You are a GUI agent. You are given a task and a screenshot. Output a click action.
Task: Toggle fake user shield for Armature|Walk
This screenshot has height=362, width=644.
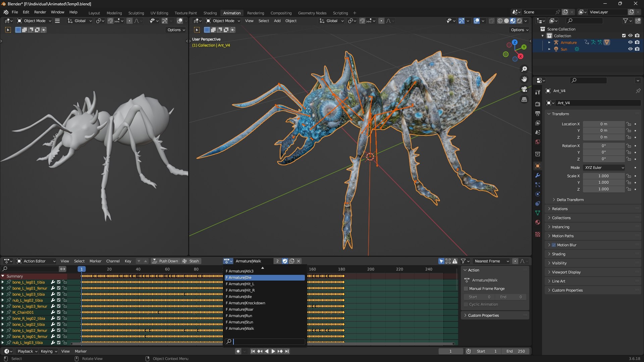tap(285, 261)
